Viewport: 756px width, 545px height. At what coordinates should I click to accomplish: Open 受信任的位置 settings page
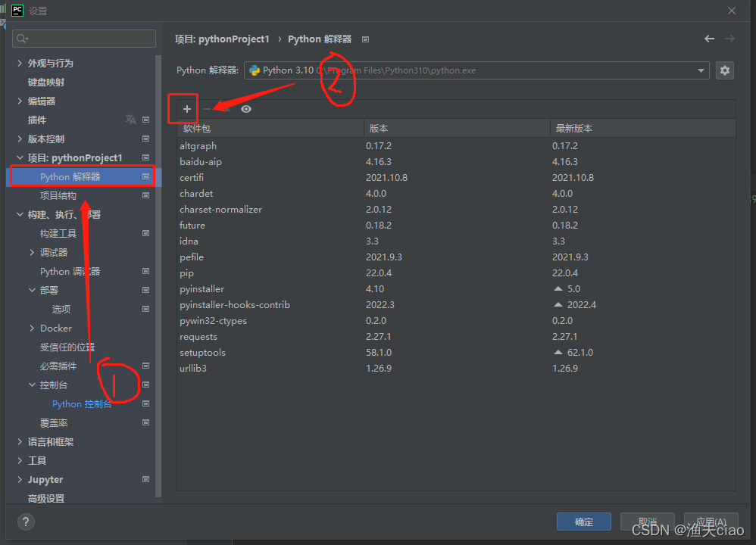pos(67,347)
